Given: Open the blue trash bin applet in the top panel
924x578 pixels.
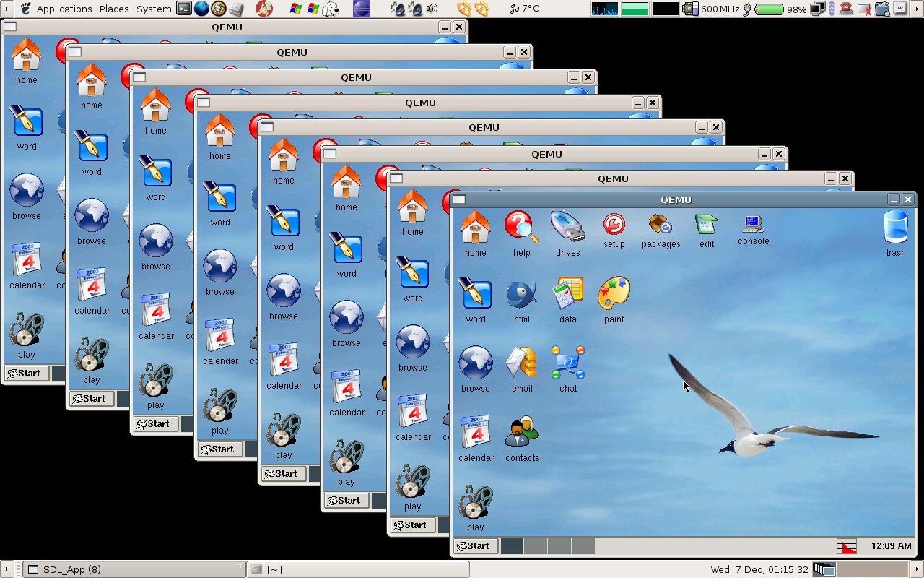Looking at the screenshot, I should (882, 9).
